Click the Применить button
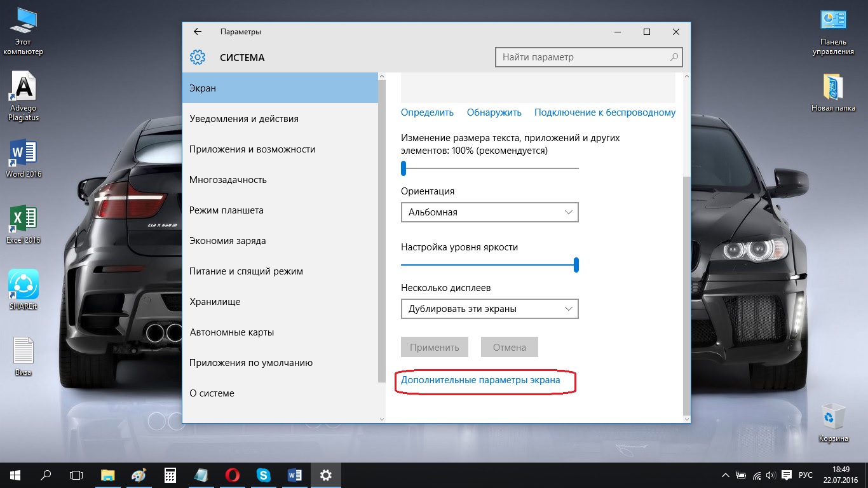The width and height of the screenshot is (868, 488). (x=435, y=348)
